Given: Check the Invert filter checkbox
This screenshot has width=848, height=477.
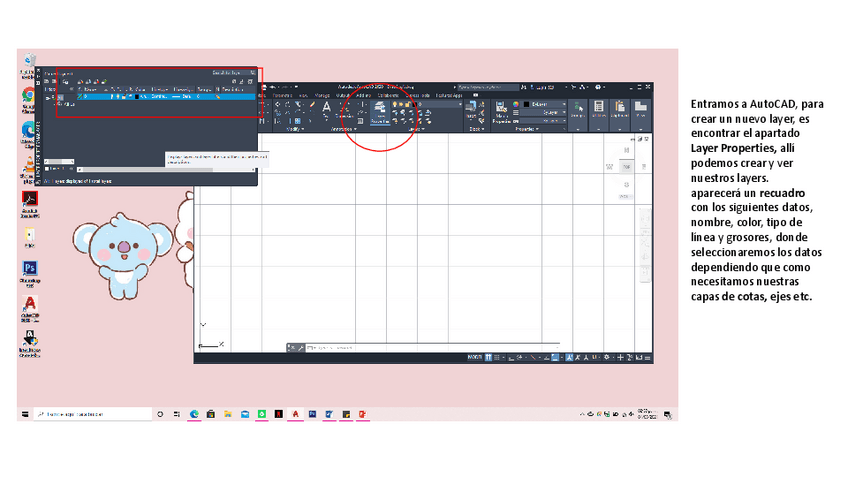Looking at the screenshot, I should click(47, 169).
